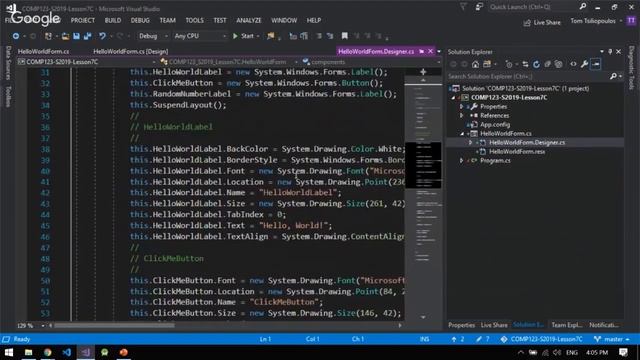Click the Live Share button
The width and height of the screenshot is (640, 360).
(542, 22)
